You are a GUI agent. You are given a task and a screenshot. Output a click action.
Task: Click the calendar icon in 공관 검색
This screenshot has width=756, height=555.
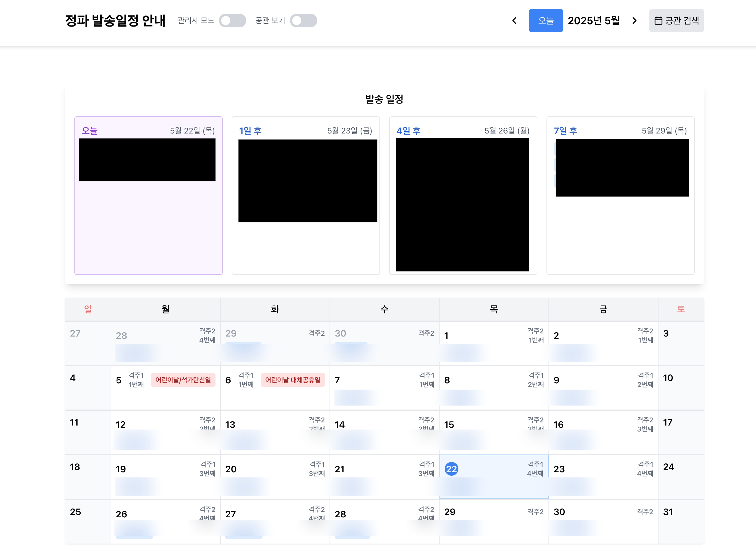658,21
